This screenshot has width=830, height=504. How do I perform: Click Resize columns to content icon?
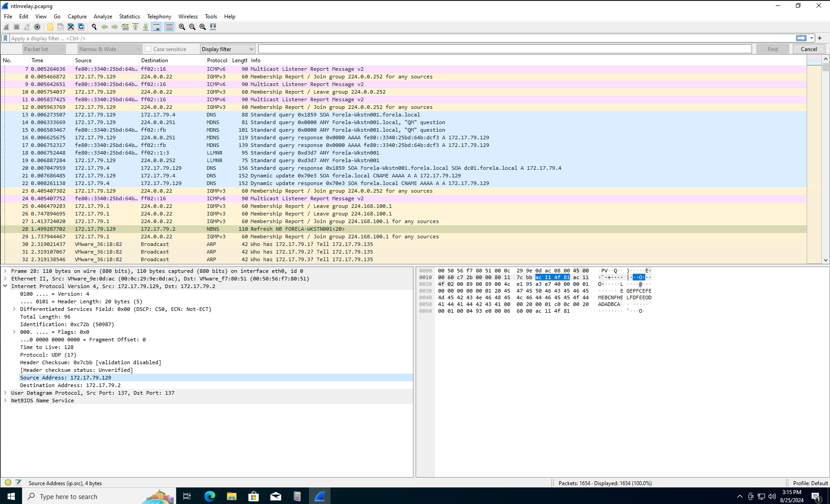(213, 27)
